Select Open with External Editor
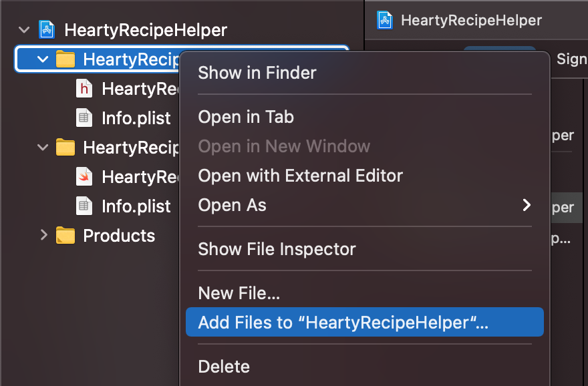 tap(301, 176)
